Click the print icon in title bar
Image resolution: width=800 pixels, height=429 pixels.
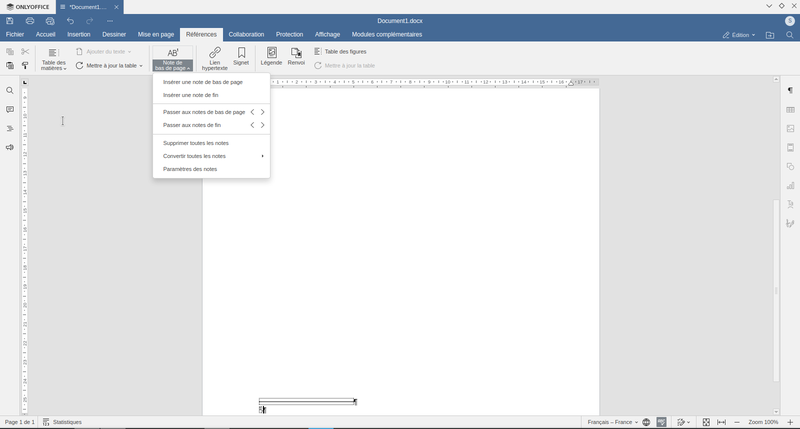(x=30, y=20)
